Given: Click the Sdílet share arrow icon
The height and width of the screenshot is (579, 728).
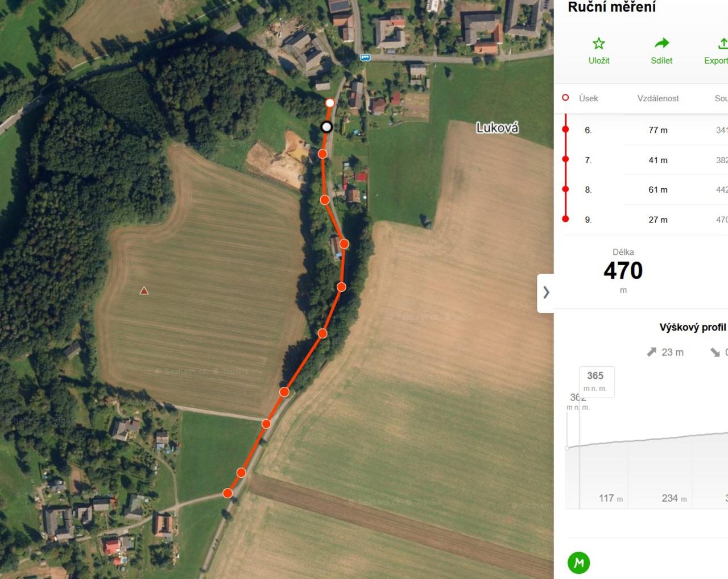Looking at the screenshot, I should click(661, 43).
